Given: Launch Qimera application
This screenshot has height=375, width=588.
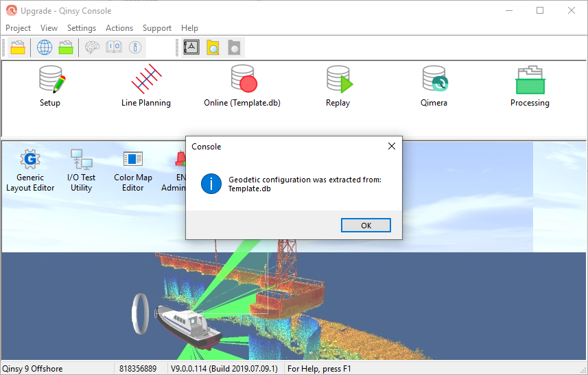Looking at the screenshot, I should point(434,86).
